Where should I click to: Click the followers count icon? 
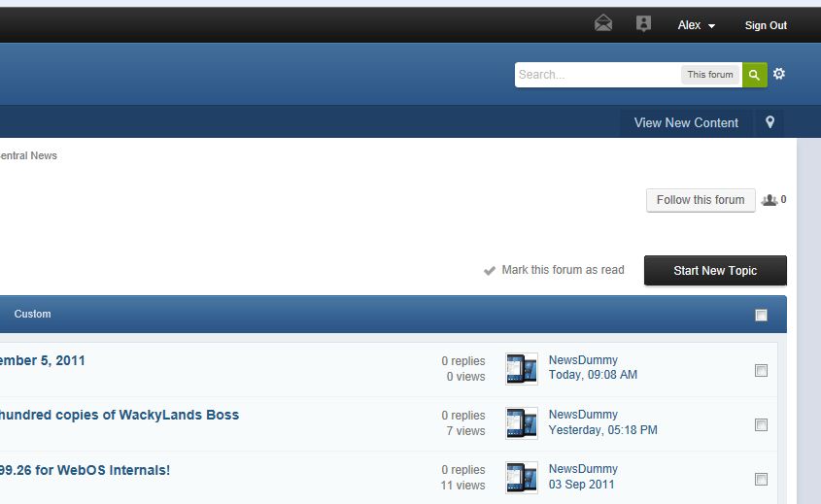pos(770,200)
